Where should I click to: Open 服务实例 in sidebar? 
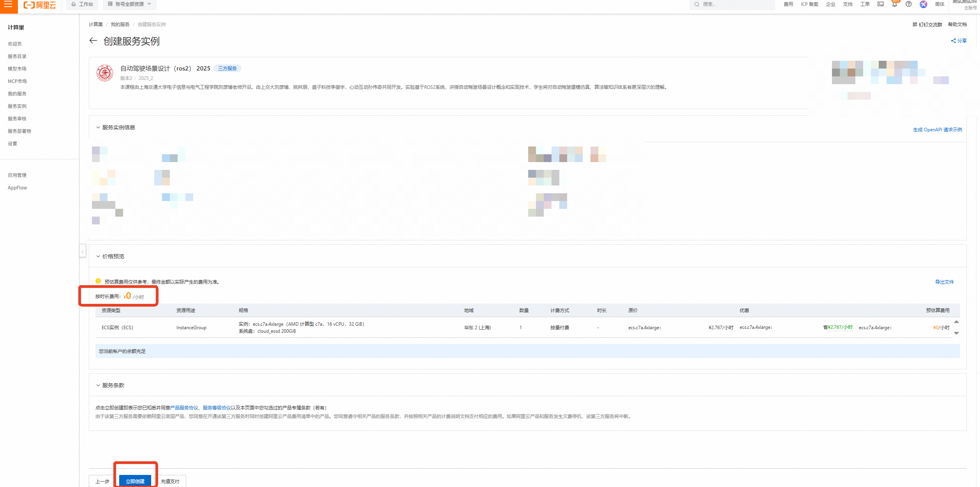(x=17, y=106)
